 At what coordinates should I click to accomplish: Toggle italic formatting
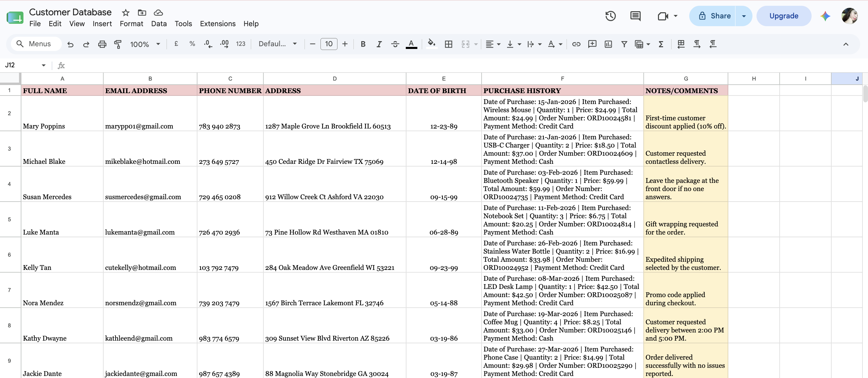[x=379, y=44]
